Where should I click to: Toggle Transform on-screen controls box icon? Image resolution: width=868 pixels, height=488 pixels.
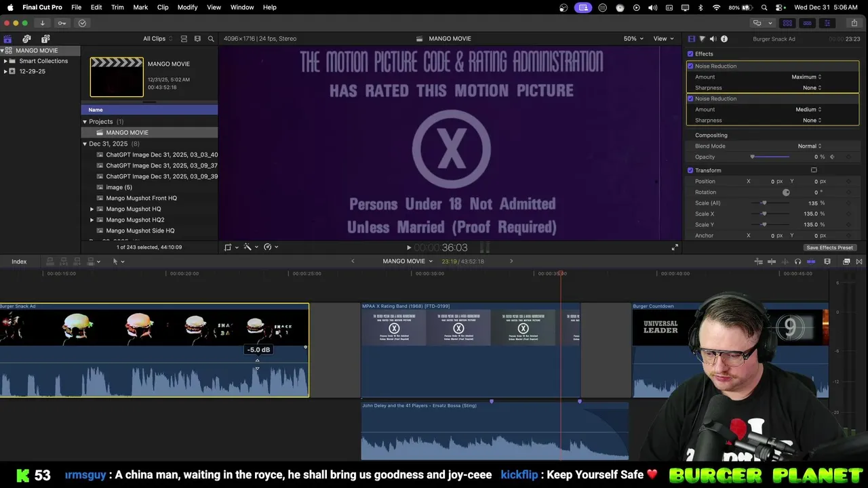coord(814,170)
